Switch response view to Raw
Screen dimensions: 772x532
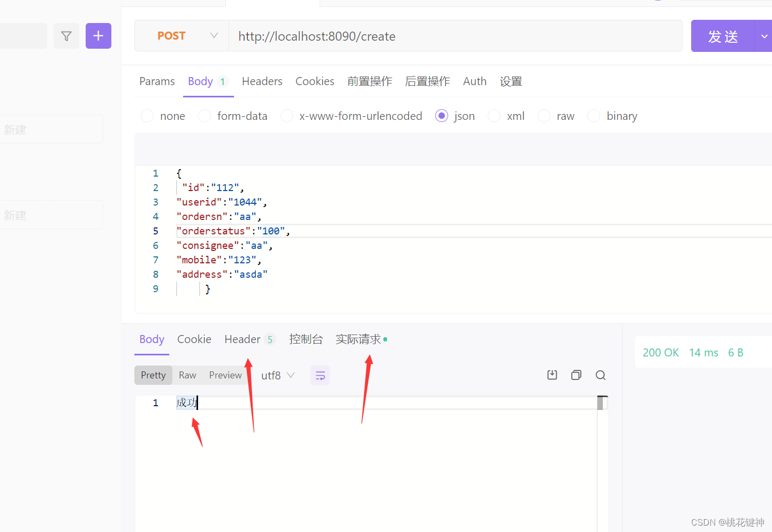(x=187, y=376)
